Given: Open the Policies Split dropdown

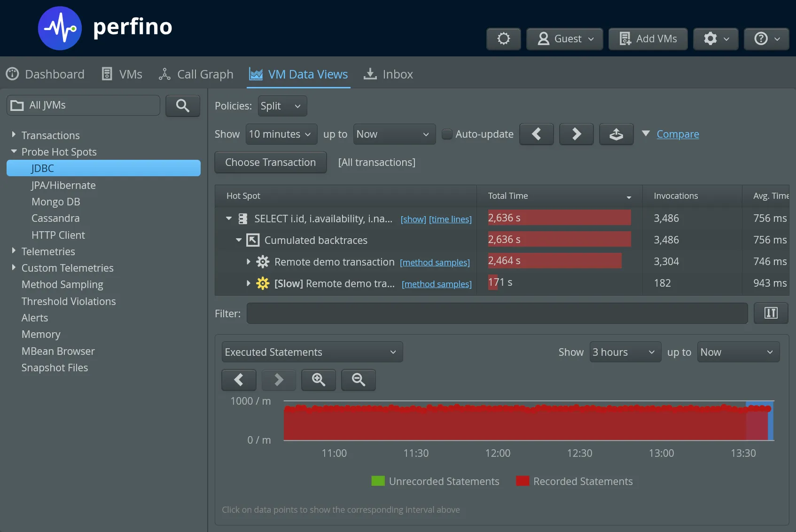Looking at the screenshot, I should click(x=281, y=106).
